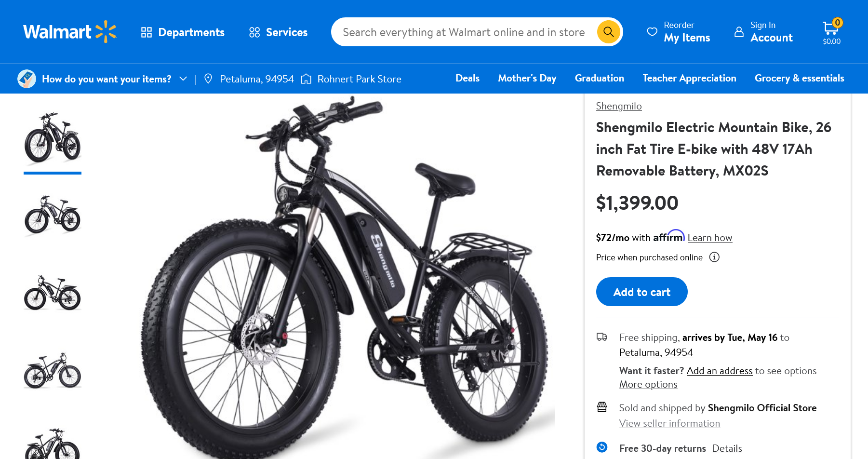Click the search input field
Screen dimensions: 868x459
coord(463,32)
